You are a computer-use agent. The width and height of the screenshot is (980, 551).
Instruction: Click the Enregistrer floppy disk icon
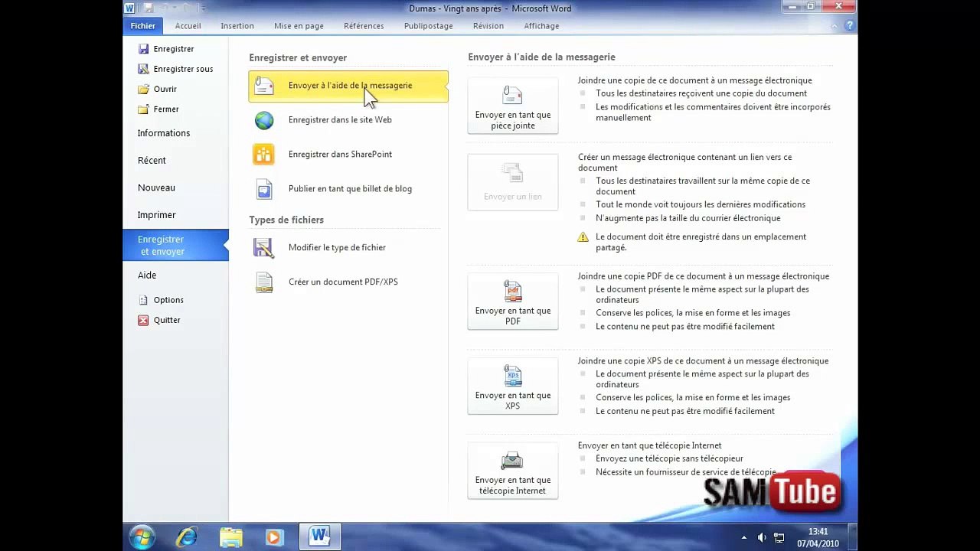coord(143,49)
